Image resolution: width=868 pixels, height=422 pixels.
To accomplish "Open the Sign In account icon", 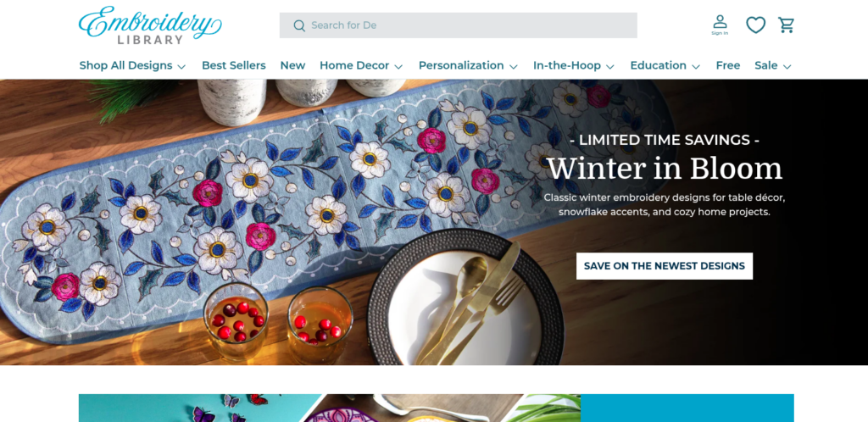I will pos(720,25).
